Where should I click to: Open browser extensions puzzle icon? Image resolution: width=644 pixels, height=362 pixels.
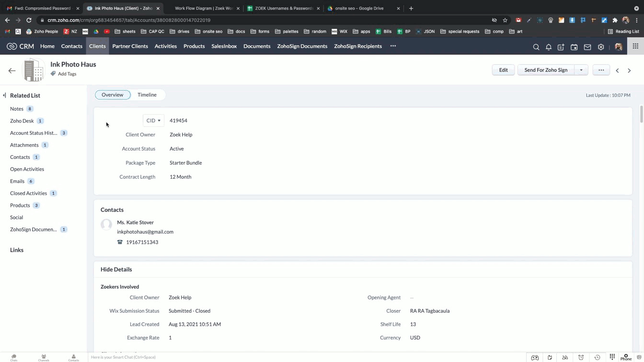tap(615, 20)
